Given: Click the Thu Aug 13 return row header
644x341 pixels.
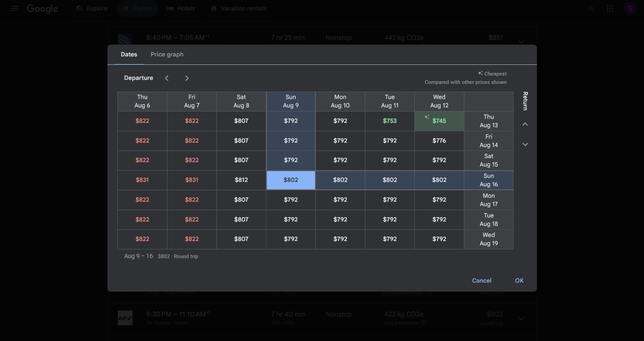Looking at the screenshot, I should click(489, 121).
